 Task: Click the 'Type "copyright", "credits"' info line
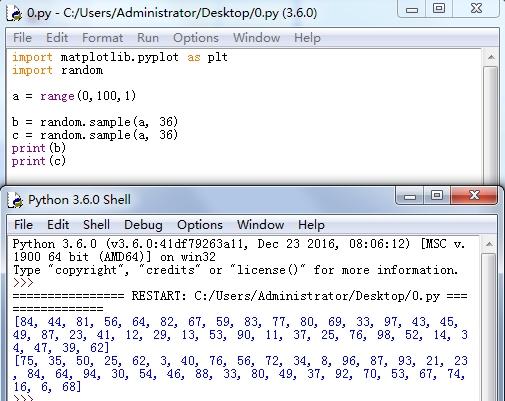235,270
